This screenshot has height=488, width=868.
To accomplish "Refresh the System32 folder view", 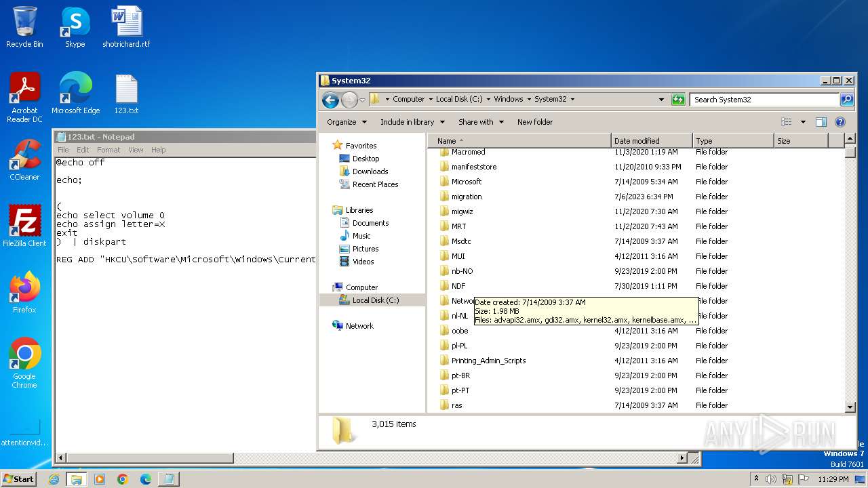I will coord(678,100).
